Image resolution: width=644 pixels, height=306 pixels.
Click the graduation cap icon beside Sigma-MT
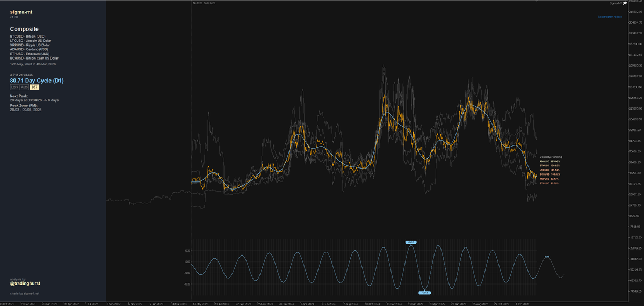click(625, 3)
